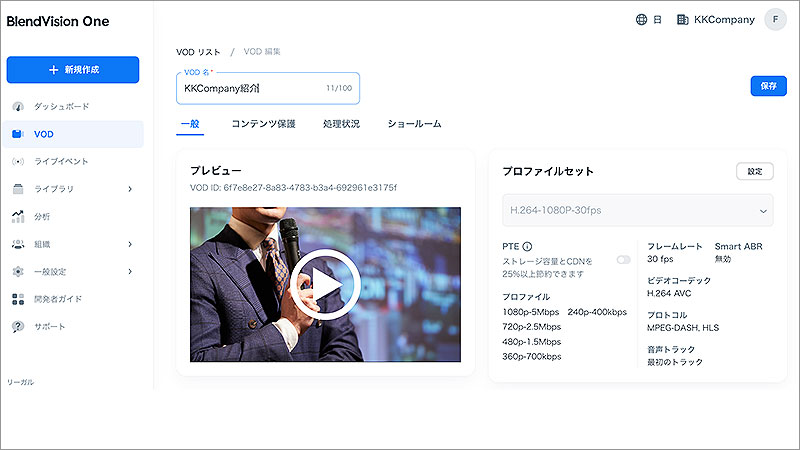800x450 pixels.
Task: Click the PTE info icon
Action: coord(528,246)
